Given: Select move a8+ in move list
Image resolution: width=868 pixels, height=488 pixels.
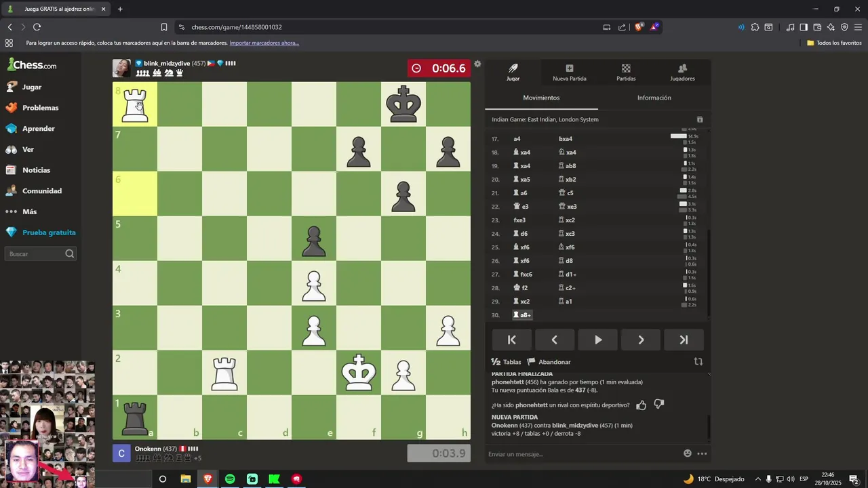Looking at the screenshot, I should [522, 315].
